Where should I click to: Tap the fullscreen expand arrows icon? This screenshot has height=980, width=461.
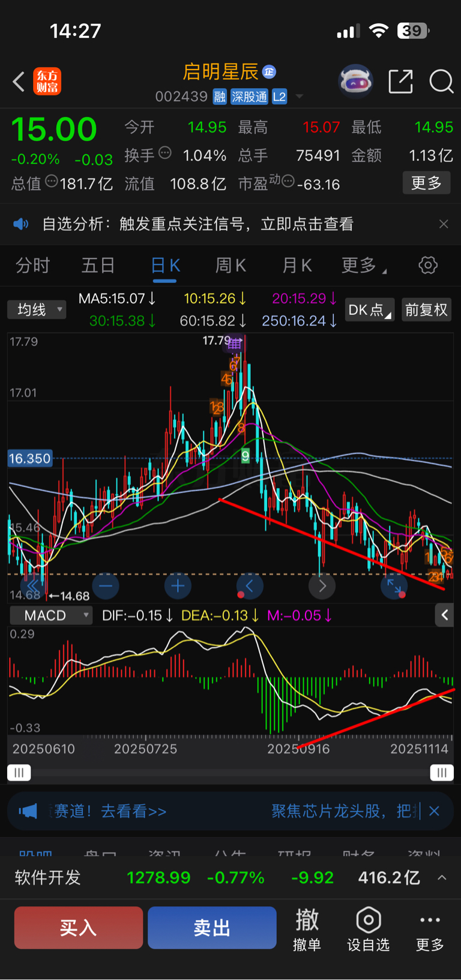(x=394, y=585)
